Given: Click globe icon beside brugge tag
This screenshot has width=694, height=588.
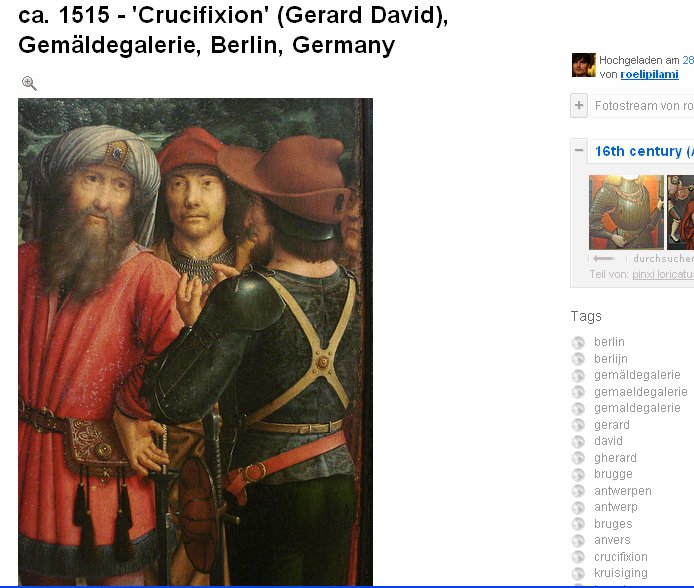Looking at the screenshot, I should pos(578,475).
